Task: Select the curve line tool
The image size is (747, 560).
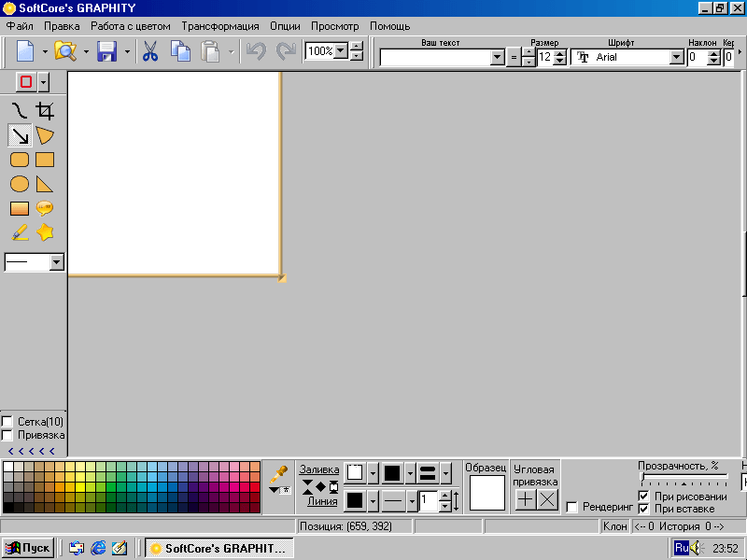Action: 19,112
